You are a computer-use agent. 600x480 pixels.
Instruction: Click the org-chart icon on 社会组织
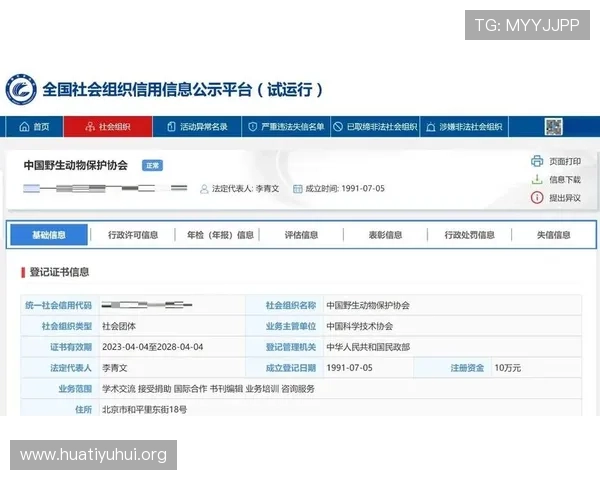point(90,127)
